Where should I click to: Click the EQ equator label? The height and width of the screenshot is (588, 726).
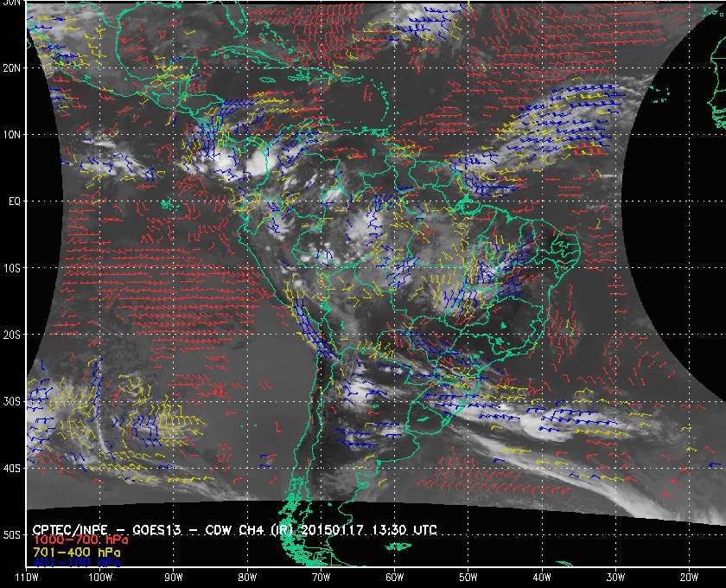15,201
